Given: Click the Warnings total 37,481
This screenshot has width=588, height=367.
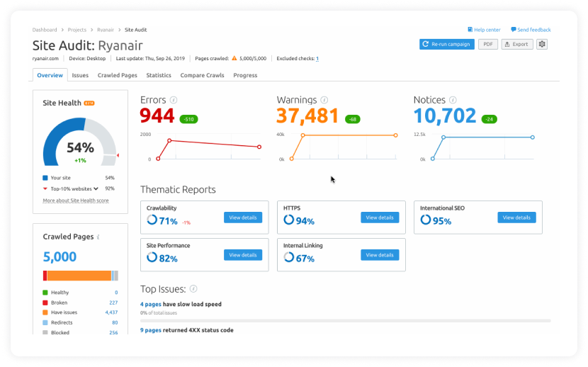Looking at the screenshot, I should coord(307,115).
